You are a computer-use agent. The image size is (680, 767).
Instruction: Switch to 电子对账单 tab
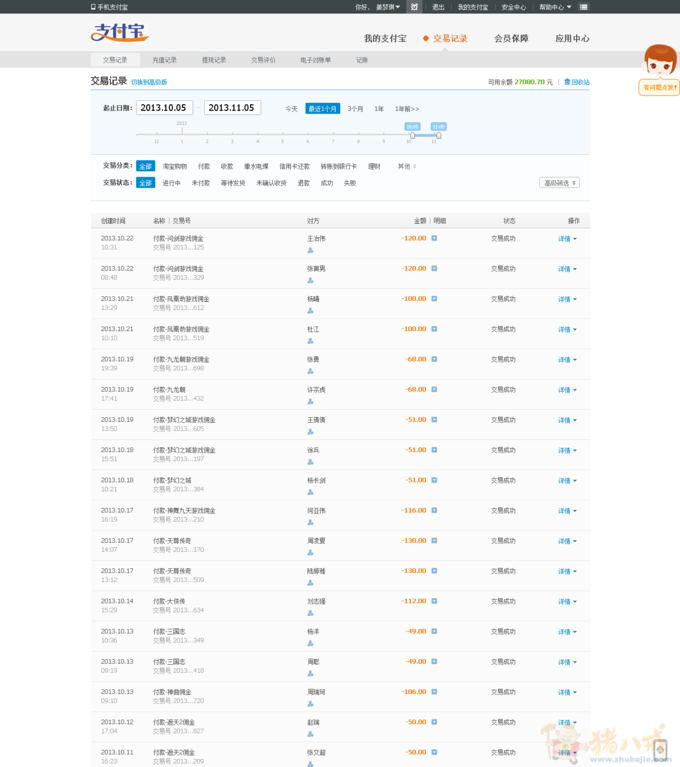tap(316, 60)
